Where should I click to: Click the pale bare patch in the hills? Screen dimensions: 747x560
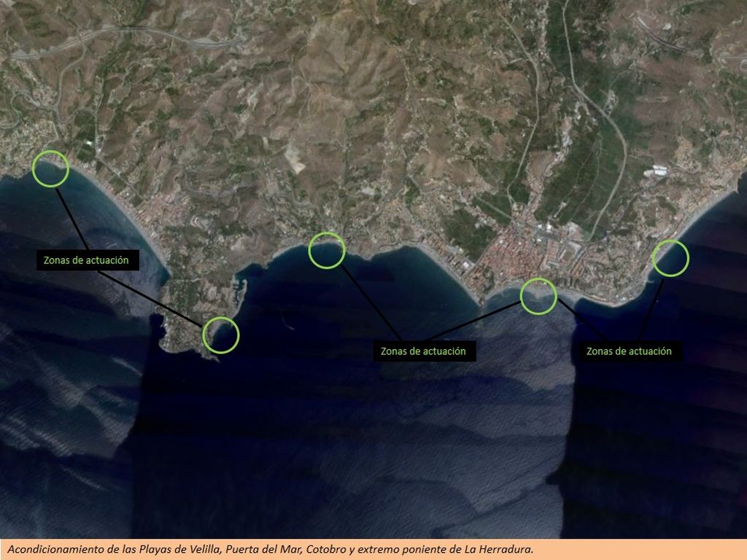pos(295,157)
